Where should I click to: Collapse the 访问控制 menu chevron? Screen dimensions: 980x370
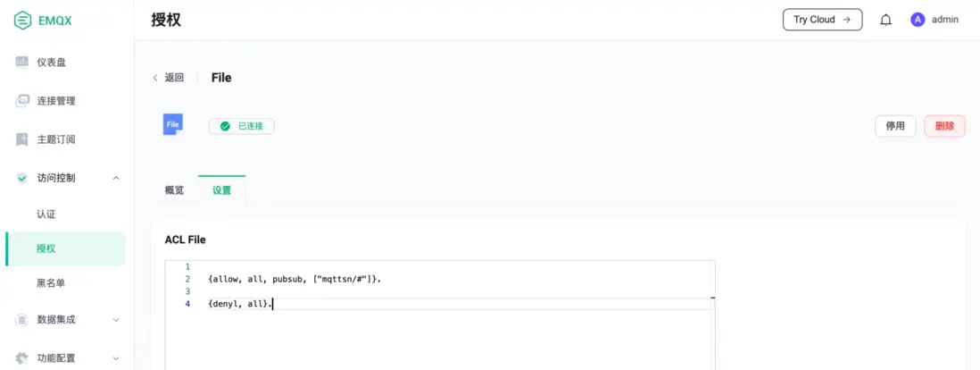116,178
